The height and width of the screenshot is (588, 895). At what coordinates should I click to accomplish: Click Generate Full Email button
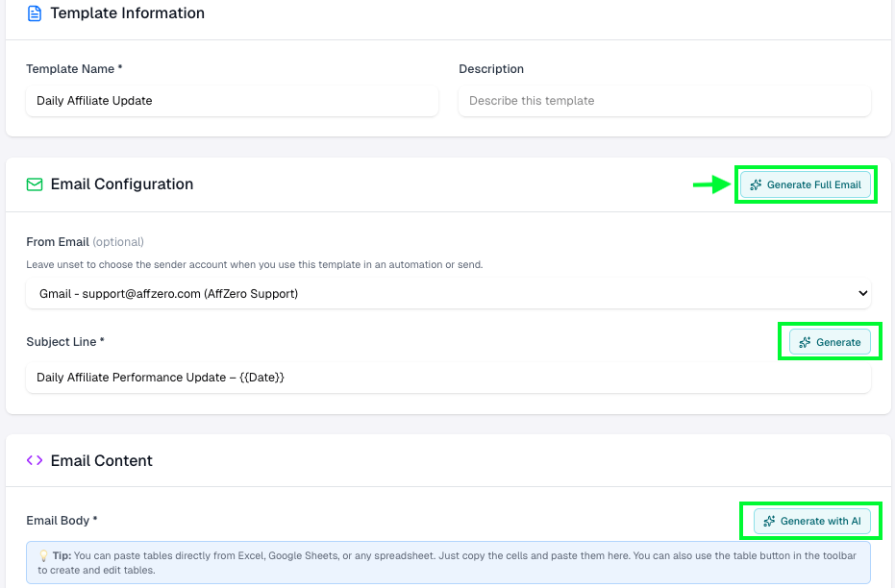(805, 184)
